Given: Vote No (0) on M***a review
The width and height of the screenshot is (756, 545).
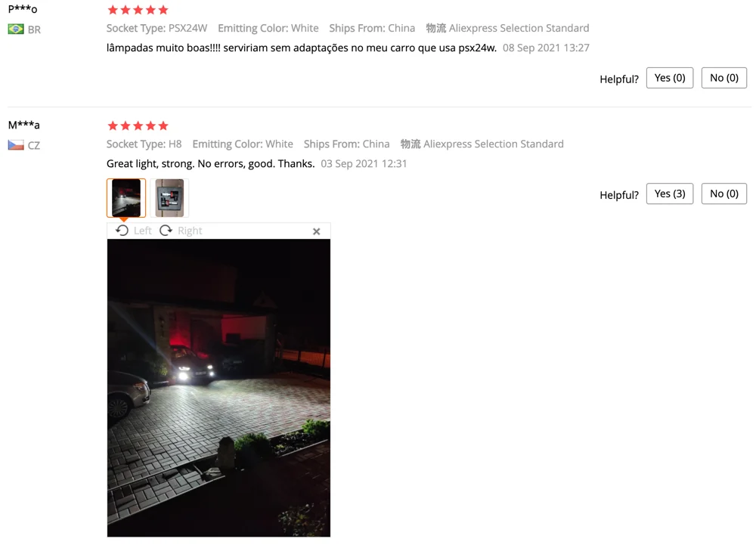Looking at the screenshot, I should point(723,194).
